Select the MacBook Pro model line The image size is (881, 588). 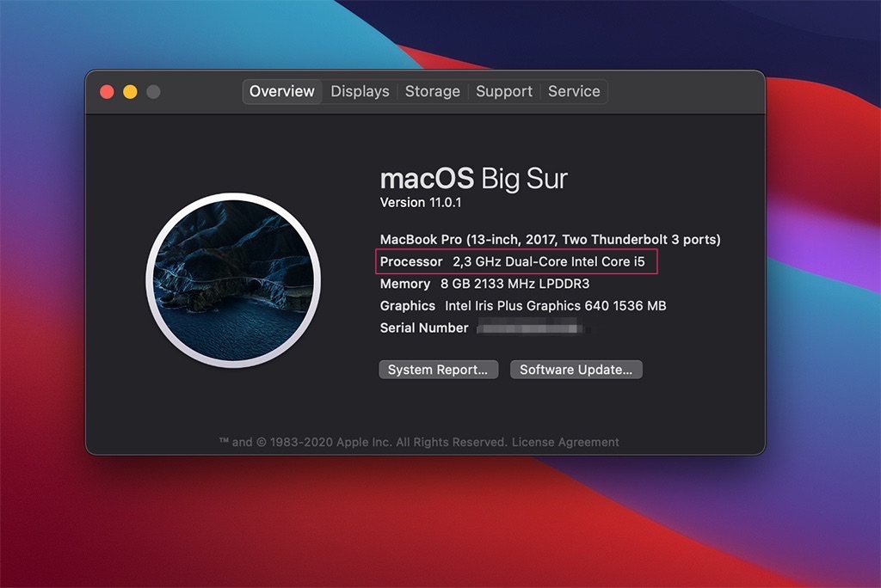point(550,240)
